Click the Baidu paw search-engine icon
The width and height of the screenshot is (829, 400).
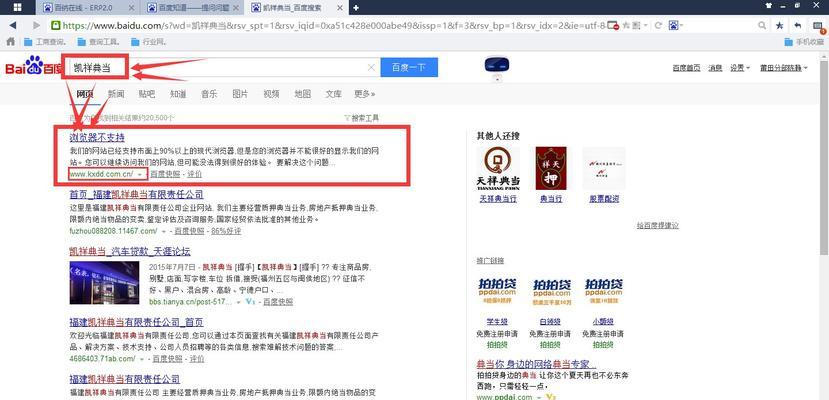[x=674, y=25]
